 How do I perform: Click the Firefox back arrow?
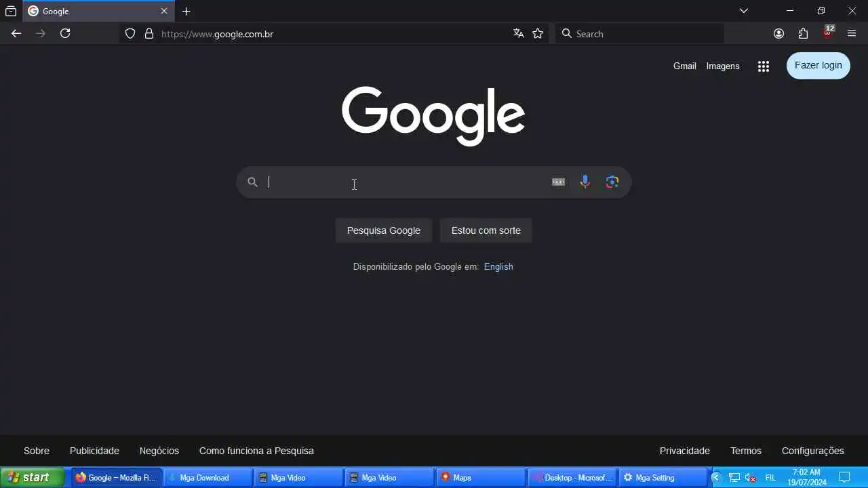pyautogui.click(x=16, y=33)
